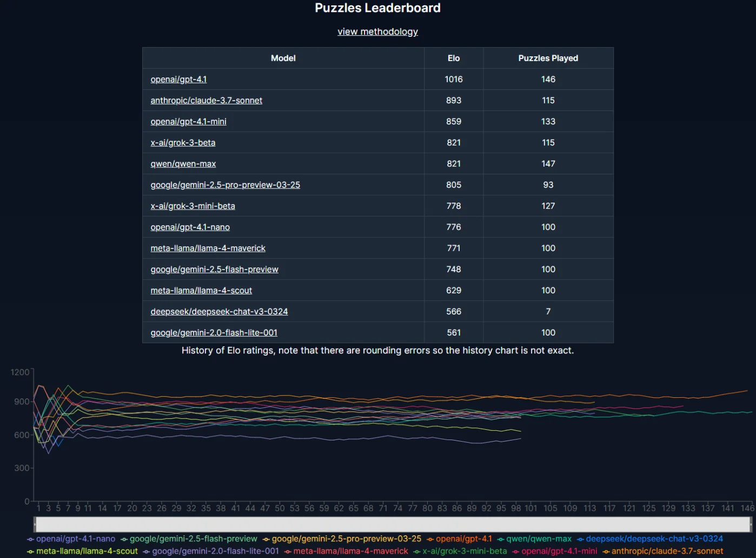Select the Elo value 748

(454, 269)
